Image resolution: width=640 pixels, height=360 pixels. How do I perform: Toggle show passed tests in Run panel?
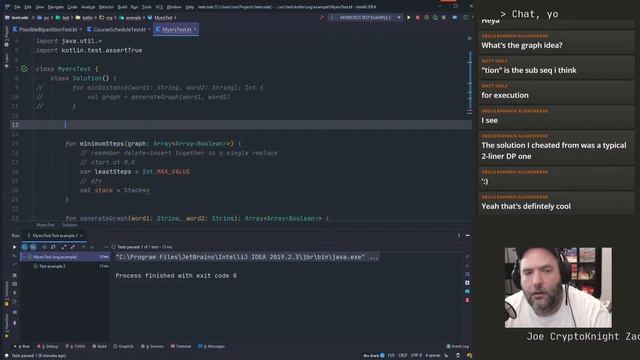[24, 247]
